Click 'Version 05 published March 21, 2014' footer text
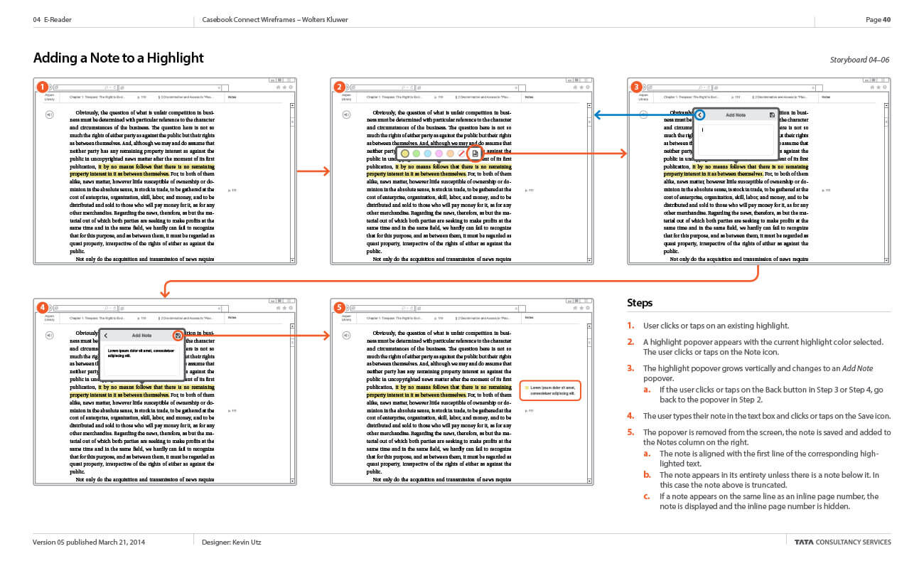The width and height of the screenshot is (924, 561). point(89,543)
